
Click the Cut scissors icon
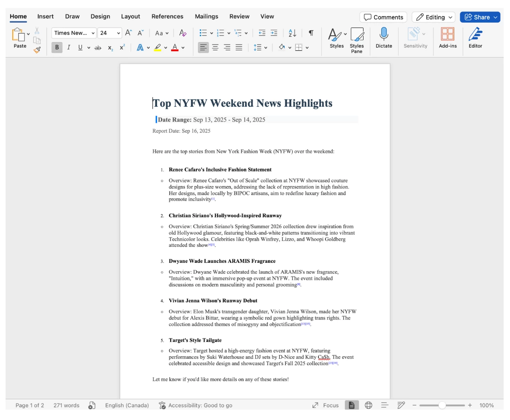pyautogui.click(x=37, y=31)
